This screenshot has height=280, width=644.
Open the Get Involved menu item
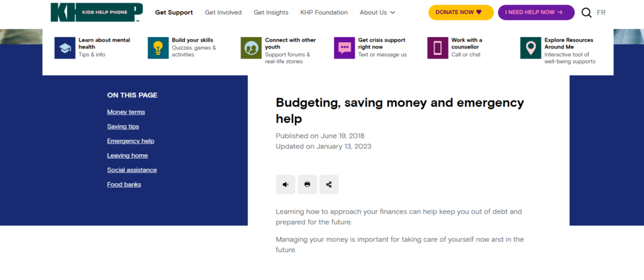coord(223,13)
